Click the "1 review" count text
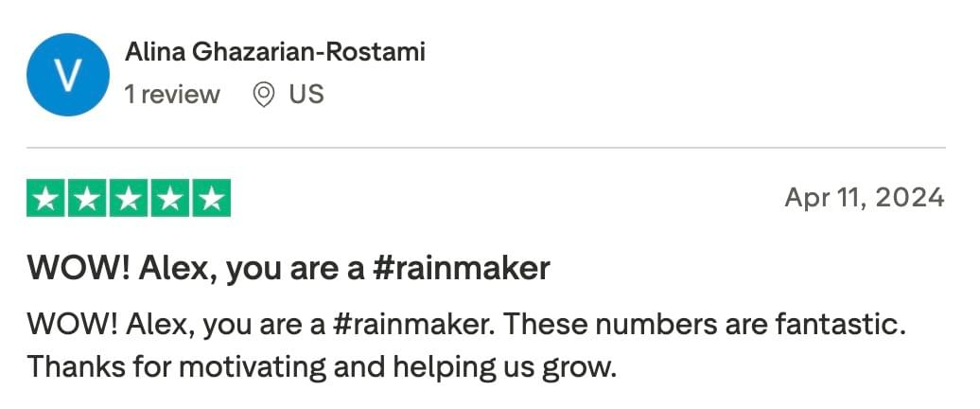Image resolution: width=980 pixels, height=409 pixels. pyautogui.click(x=172, y=95)
